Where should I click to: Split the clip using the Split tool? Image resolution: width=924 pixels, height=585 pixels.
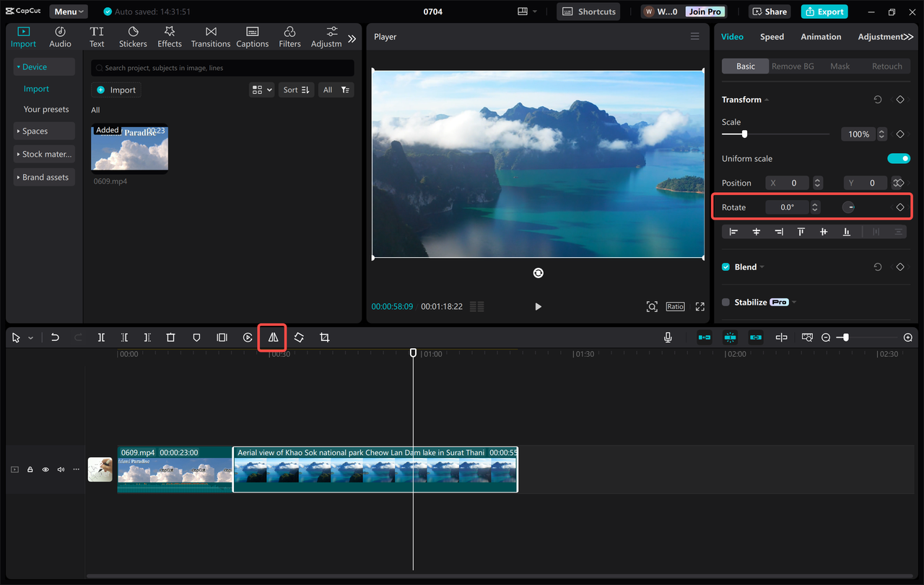coord(101,337)
